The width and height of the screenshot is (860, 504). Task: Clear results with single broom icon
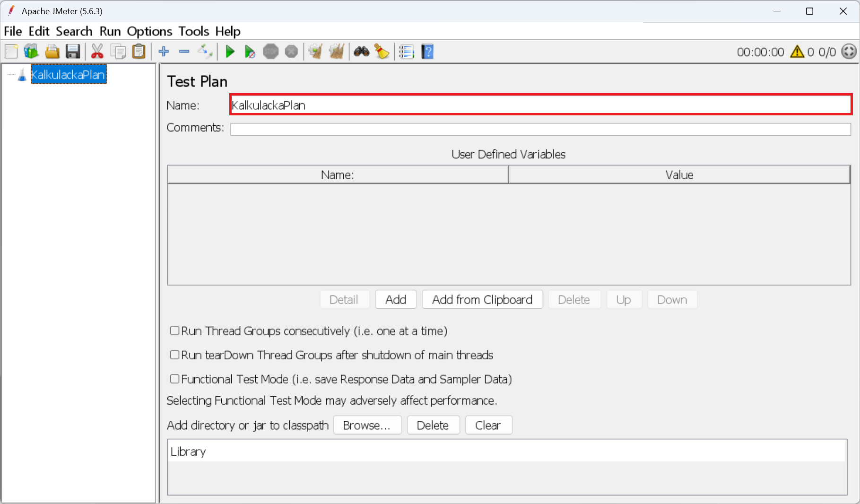coord(316,52)
